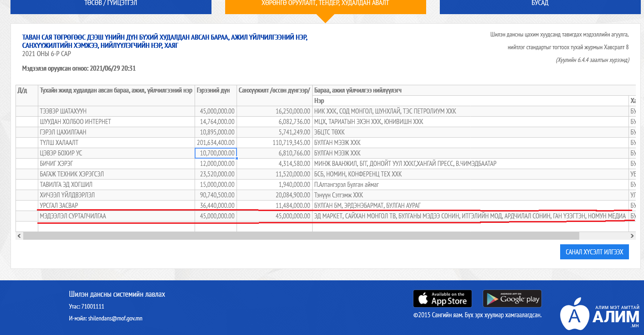Click financing value 110,719,345.00
Image resolution: width=644 pixels, height=335 pixels.
point(275,143)
